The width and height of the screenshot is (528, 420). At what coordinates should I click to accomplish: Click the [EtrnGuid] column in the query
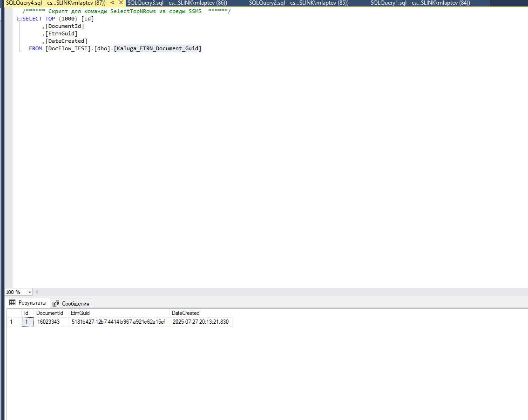point(61,33)
